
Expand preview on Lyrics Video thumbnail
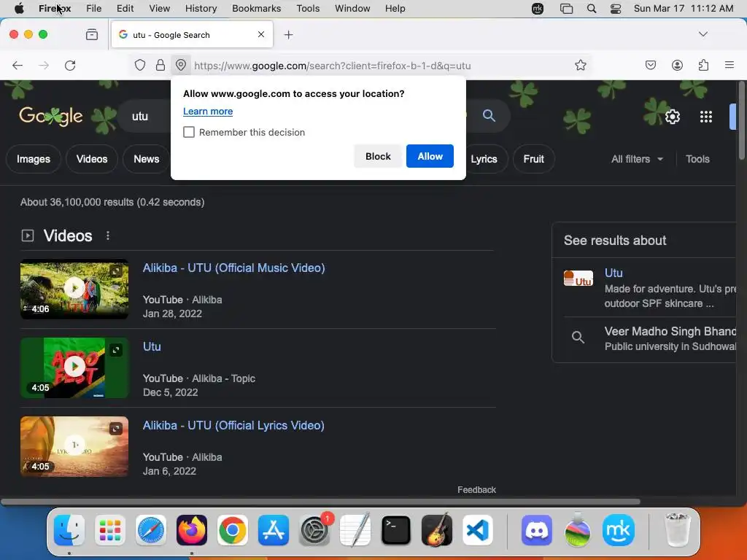click(x=116, y=429)
